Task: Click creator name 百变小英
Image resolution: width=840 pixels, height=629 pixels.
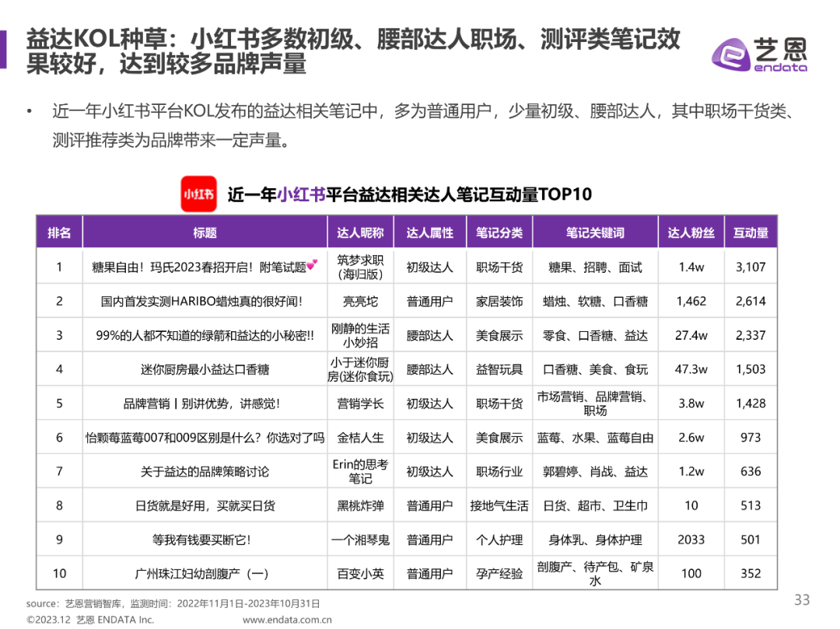Action: (x=360, y=574)
